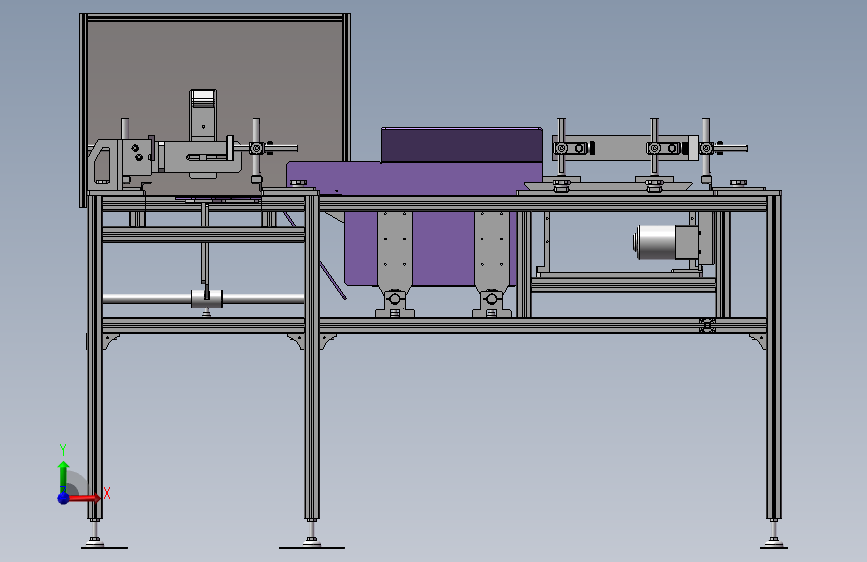The width and height of the screenshot is (867, 562).
Task: Select the middle vertical aluminum leg profile
Action: click(312, 357)
